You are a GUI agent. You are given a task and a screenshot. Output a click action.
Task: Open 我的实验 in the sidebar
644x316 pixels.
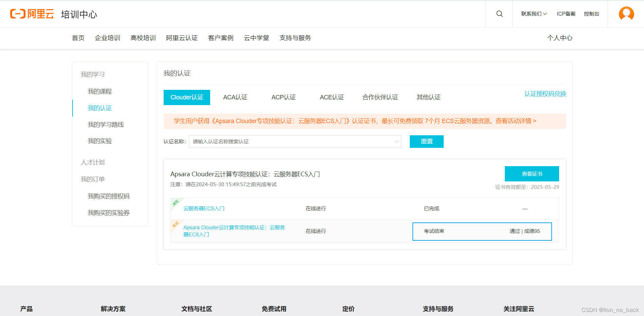(x=100, y=141)
